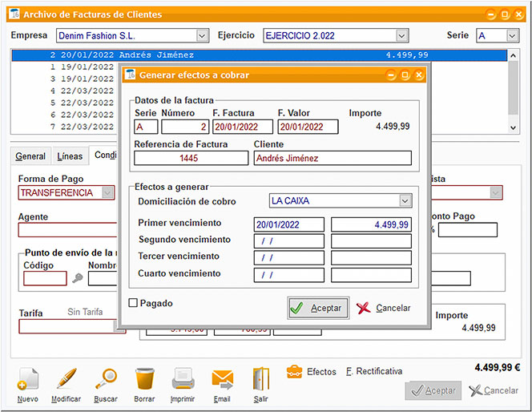Click the Tarifa input field
The height and width of the screenshot is (412, 532).
click(68, 326)
